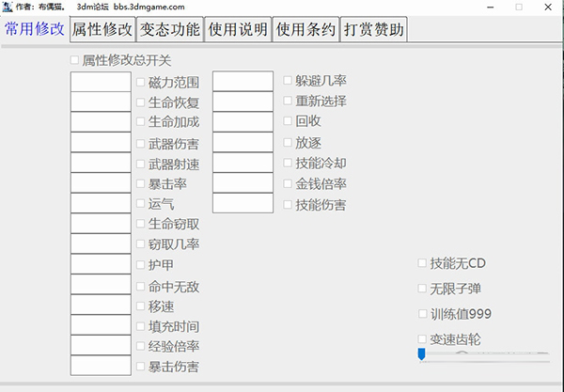Tick the 暴击伤害 checkbox
Viewport: 564px width, 392px height.
click(x=140, y=367)
